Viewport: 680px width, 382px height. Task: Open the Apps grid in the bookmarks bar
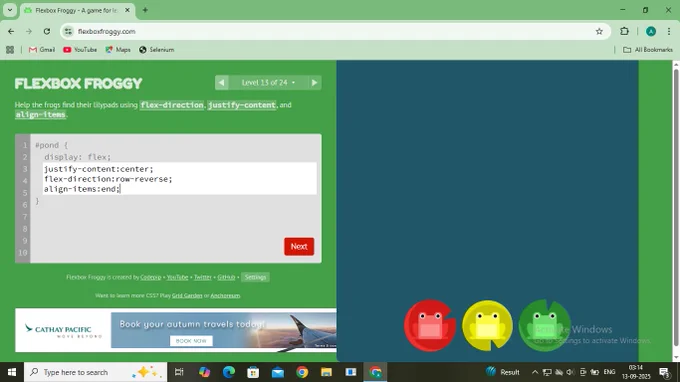click(x=10, y=50)
